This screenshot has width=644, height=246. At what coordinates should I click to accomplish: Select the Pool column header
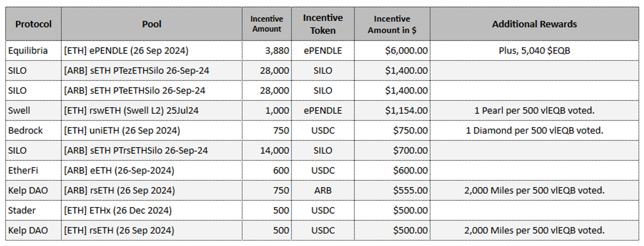152,24
